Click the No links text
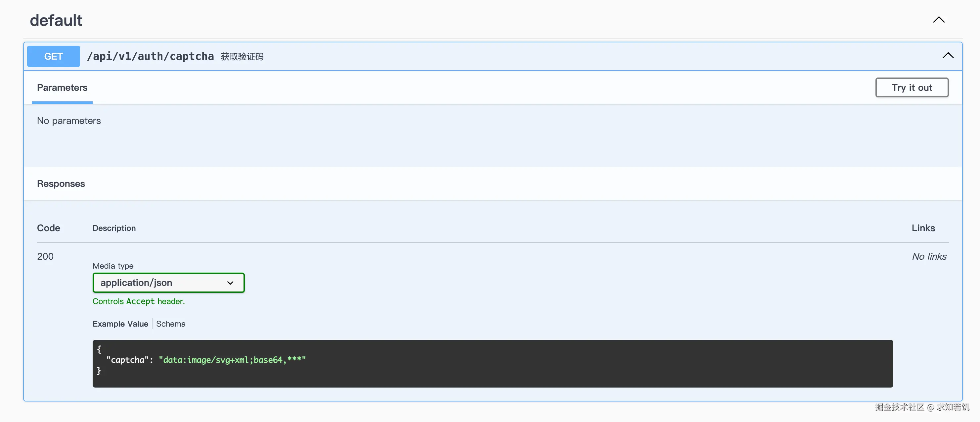 coord(929,256)
